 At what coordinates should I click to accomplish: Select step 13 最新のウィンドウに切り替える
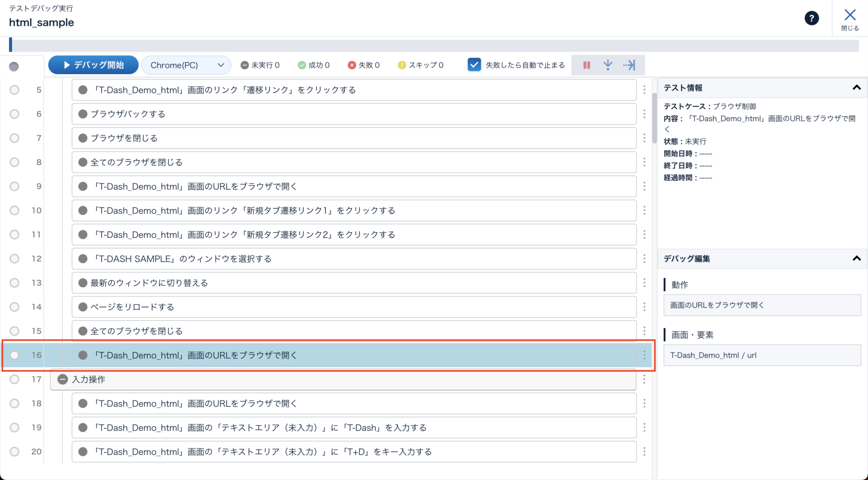point(354,283)
